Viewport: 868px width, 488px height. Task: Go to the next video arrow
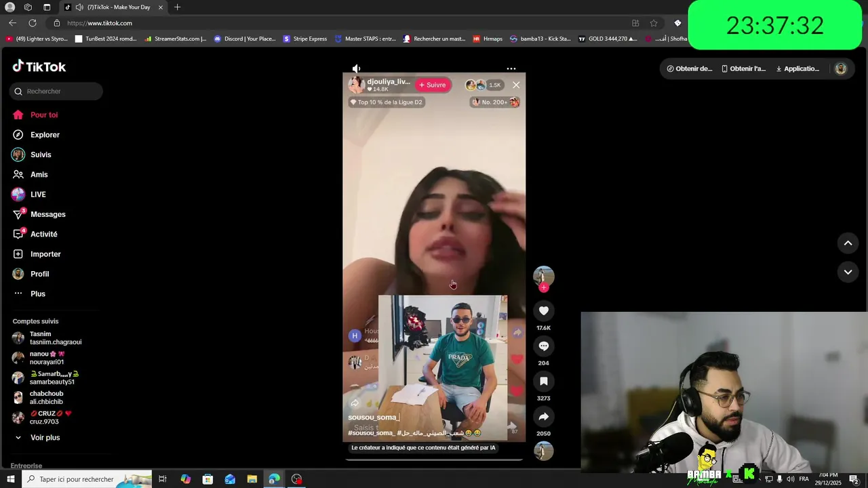pyautogui.click(x=848, y=272)
